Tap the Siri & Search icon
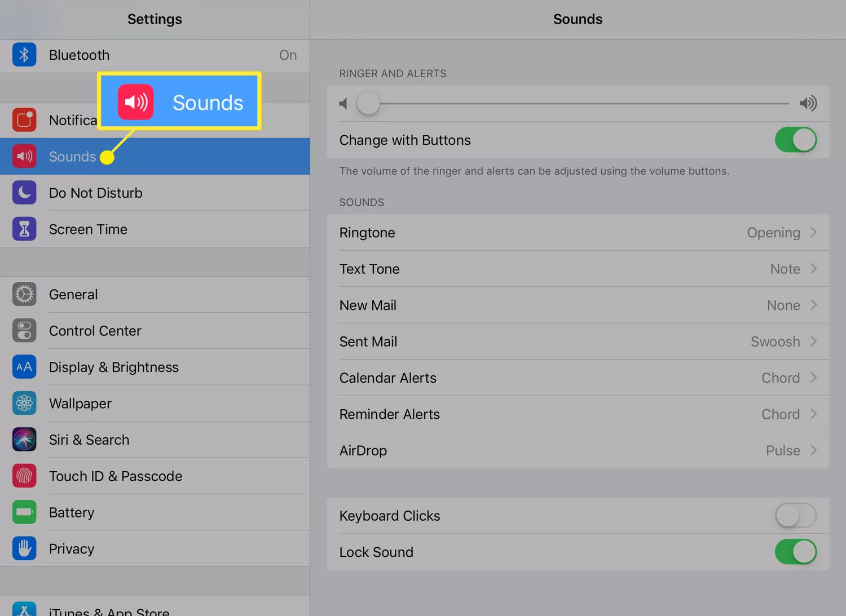This screenshot has height=616, width=846. pyautogui.click(x=24, y=440)
